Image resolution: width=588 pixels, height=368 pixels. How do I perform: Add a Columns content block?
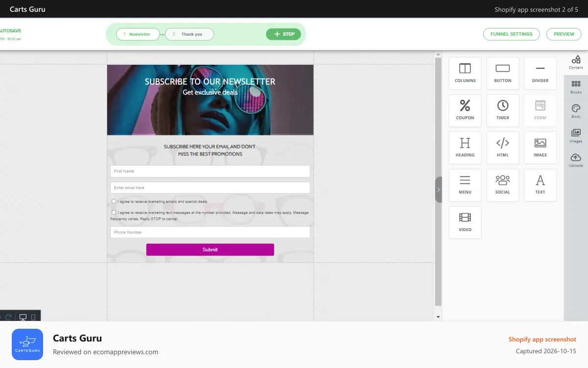(x=465, y=74)
